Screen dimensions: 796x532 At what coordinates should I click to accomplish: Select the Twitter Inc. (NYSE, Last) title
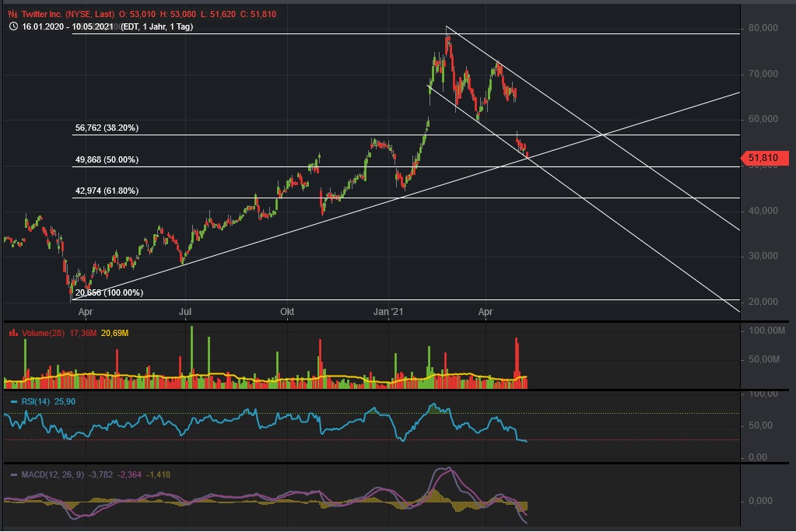coord(68,14)
